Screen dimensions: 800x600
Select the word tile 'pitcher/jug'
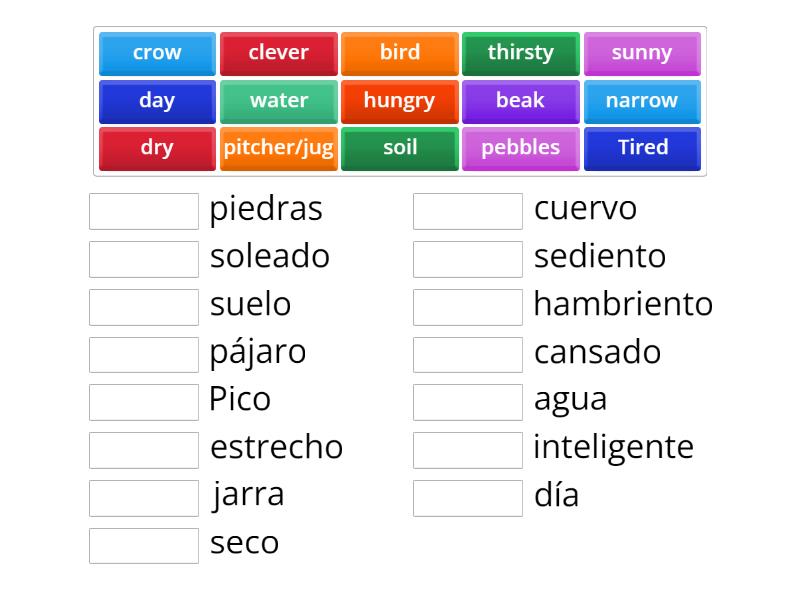(279, 147)
